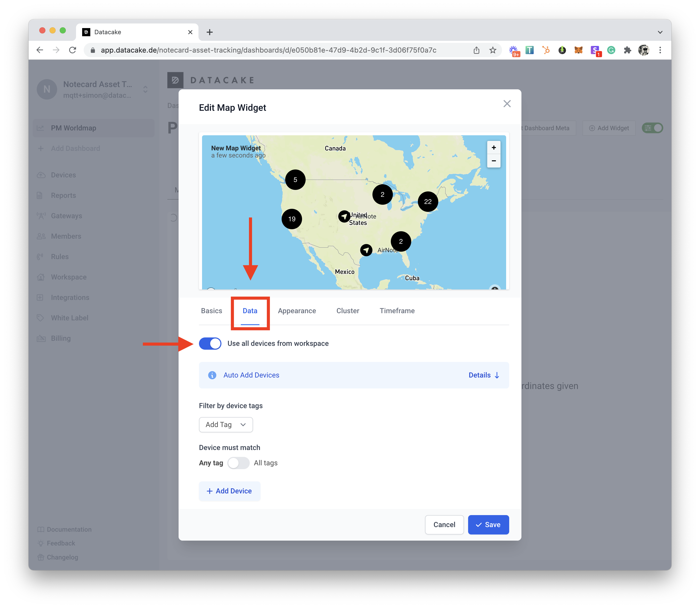Screen dimensions: 700x608
Task: Toggle Any tag / All tags switch
Action: pyautogui.click(x=238, y=463)
